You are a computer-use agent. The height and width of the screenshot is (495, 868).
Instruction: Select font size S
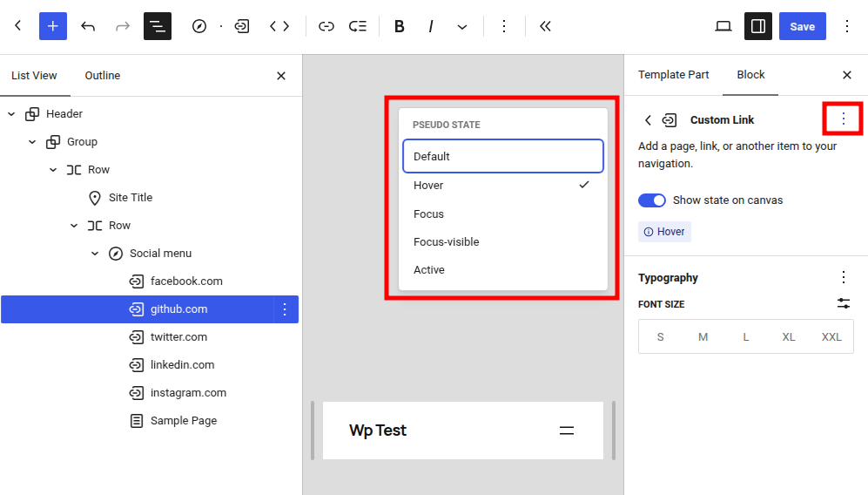click(x=661, y=337)
